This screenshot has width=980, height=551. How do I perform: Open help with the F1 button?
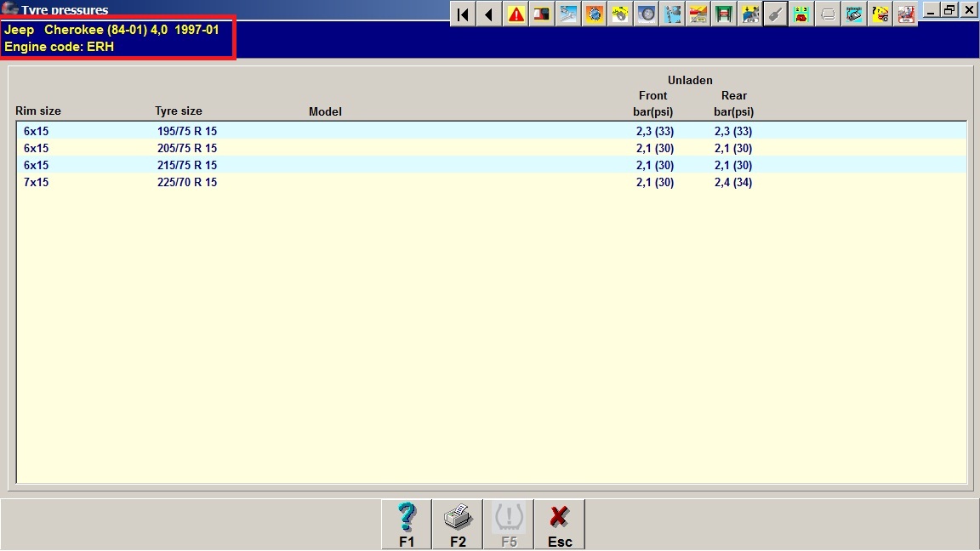pos(407,524)
